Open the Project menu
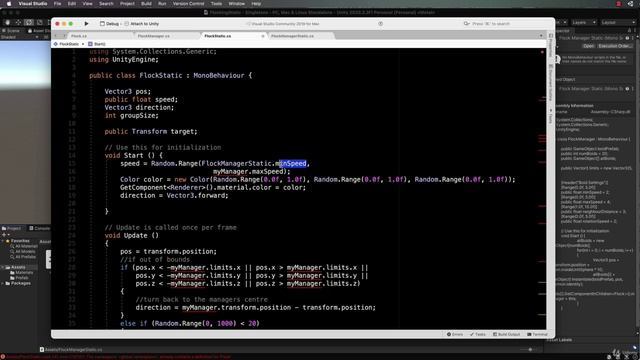Image resolution: width=640 pixels, height=360 pixels. 127,4
